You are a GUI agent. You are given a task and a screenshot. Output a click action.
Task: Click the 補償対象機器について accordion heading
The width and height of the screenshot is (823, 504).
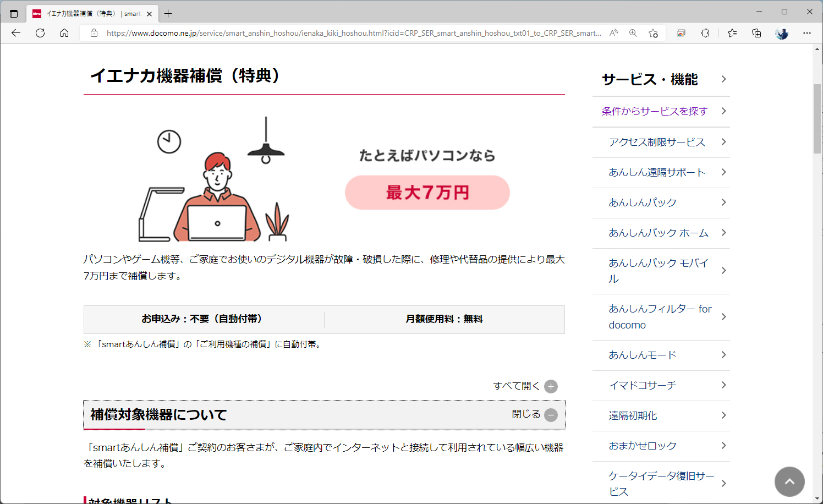point(325,415)
